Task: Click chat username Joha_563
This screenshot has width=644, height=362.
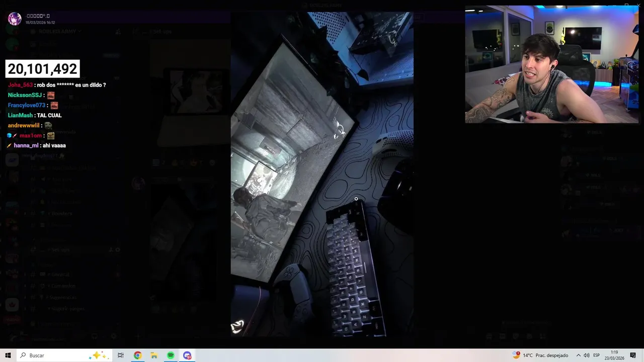Action: 20,85
